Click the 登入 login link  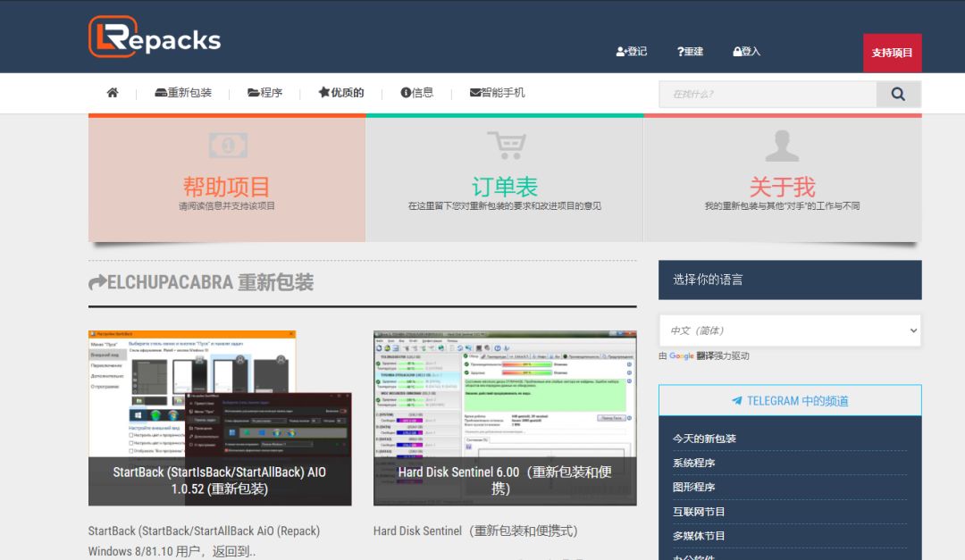pyautogui.click(x=745, y=51)
